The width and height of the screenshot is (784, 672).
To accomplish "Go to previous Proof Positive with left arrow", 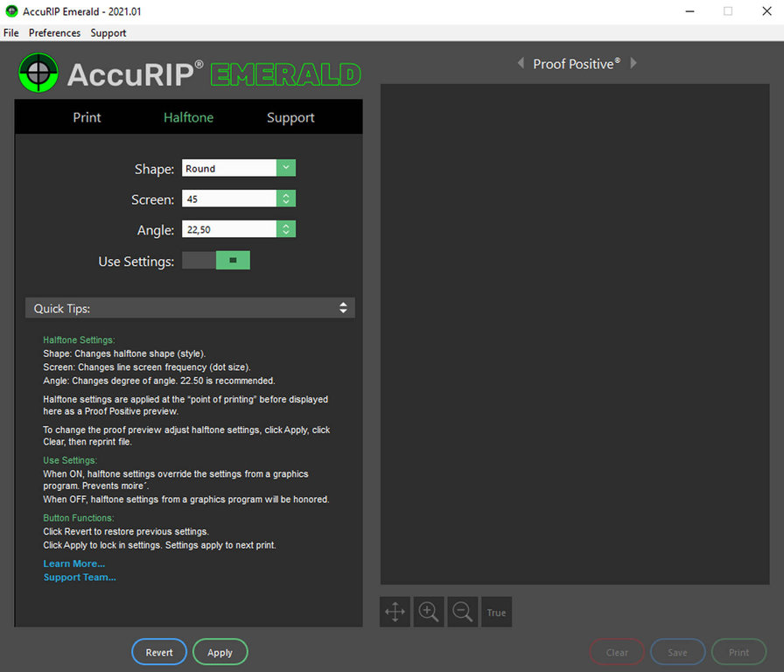I will pos(521,63).
